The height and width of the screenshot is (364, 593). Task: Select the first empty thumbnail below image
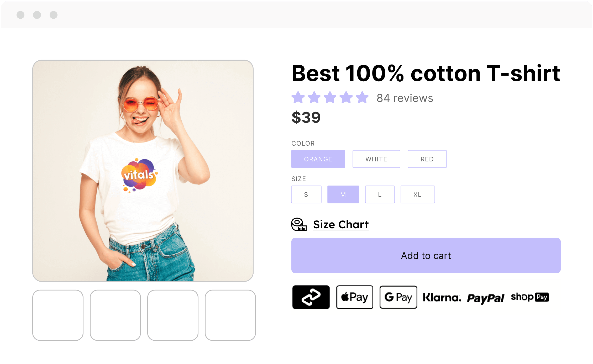click(58, 315)
